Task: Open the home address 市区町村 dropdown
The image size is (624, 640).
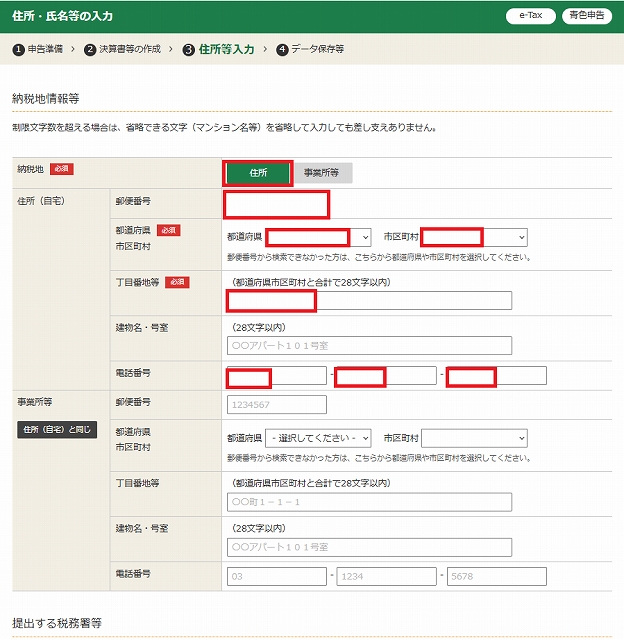Action: pos(474,237)
